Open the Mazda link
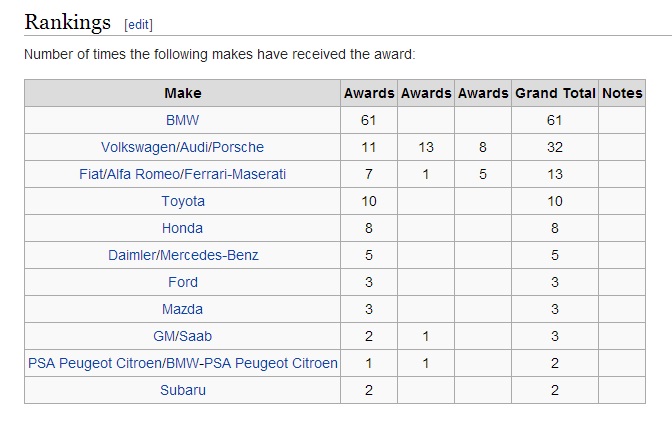The image size is (672, 426). pyautogui.click(x=183, y=309)
